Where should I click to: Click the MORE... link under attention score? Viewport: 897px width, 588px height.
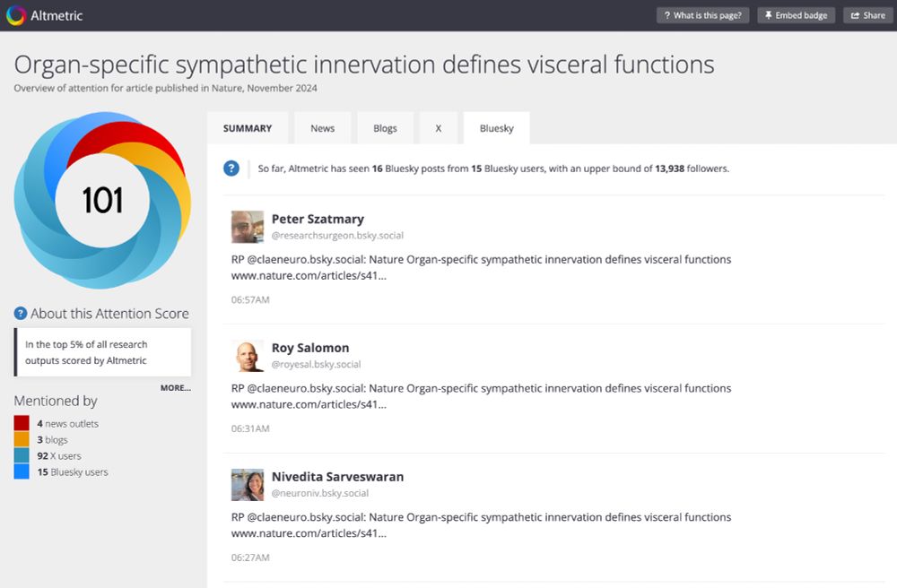[176, 387]
